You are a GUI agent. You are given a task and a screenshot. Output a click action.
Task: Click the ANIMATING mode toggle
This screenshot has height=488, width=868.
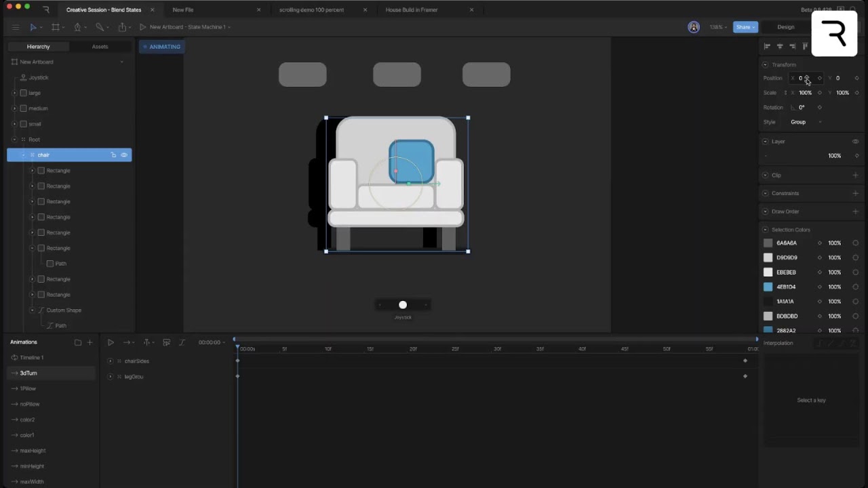tap(161, 47)
